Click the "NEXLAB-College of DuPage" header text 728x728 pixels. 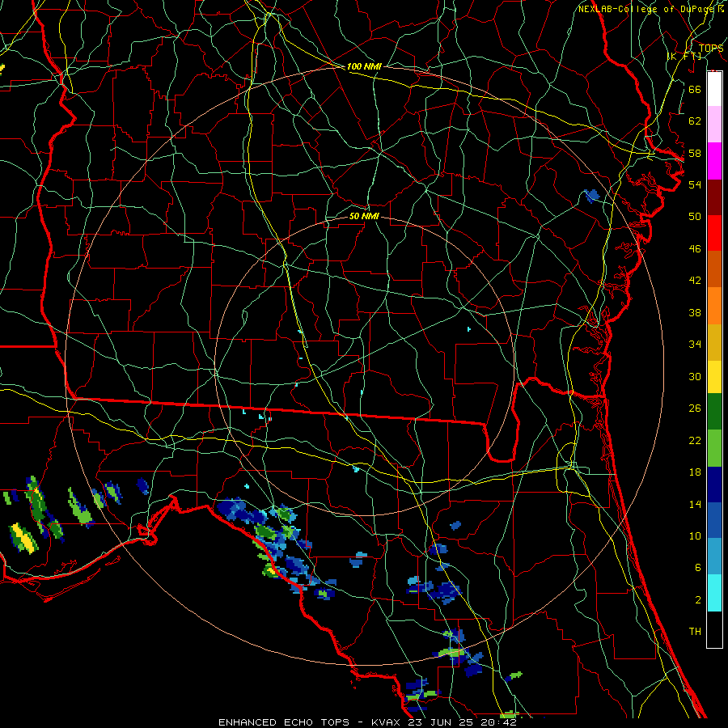[x=648, y=9]
